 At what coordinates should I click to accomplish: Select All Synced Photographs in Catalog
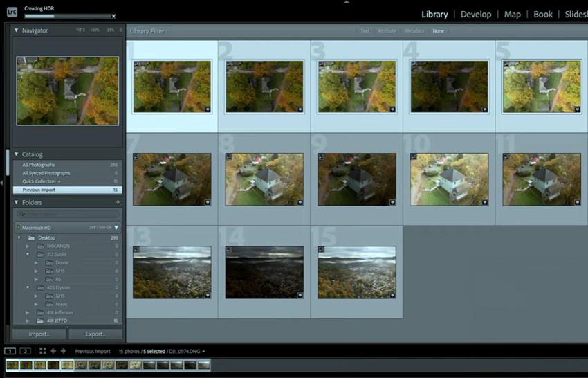point(68,173)
